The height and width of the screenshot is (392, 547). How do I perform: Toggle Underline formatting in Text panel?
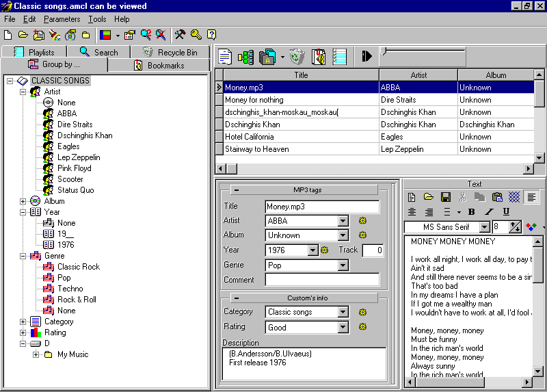(x=506, y=212)
